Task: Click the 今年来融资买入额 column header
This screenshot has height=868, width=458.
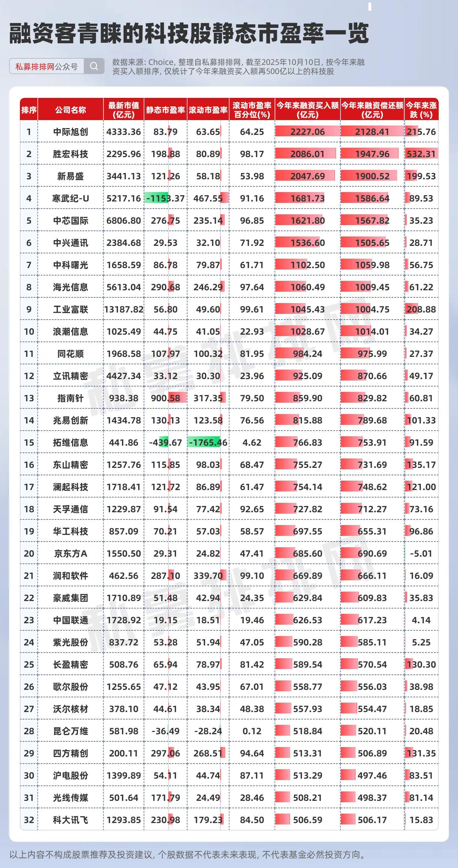Action: tap(308, 110)
